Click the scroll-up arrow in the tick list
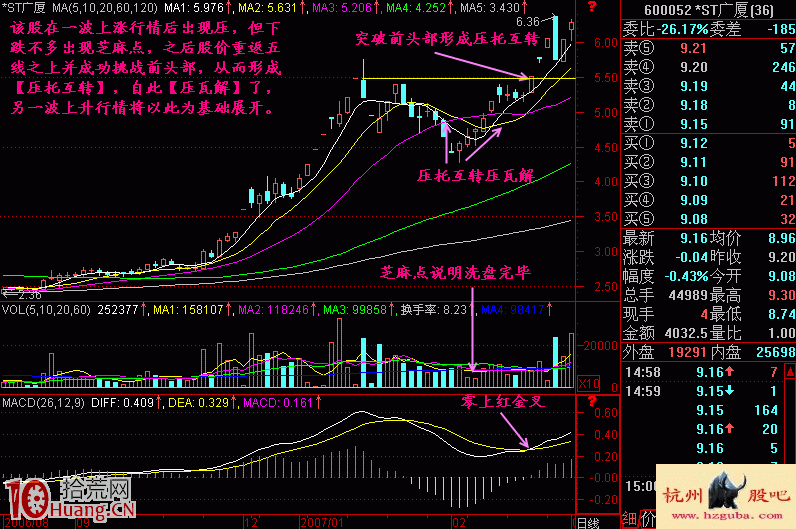Image resolution: width=796 pixels, height=529 pixels. click(x=790, y=372)
